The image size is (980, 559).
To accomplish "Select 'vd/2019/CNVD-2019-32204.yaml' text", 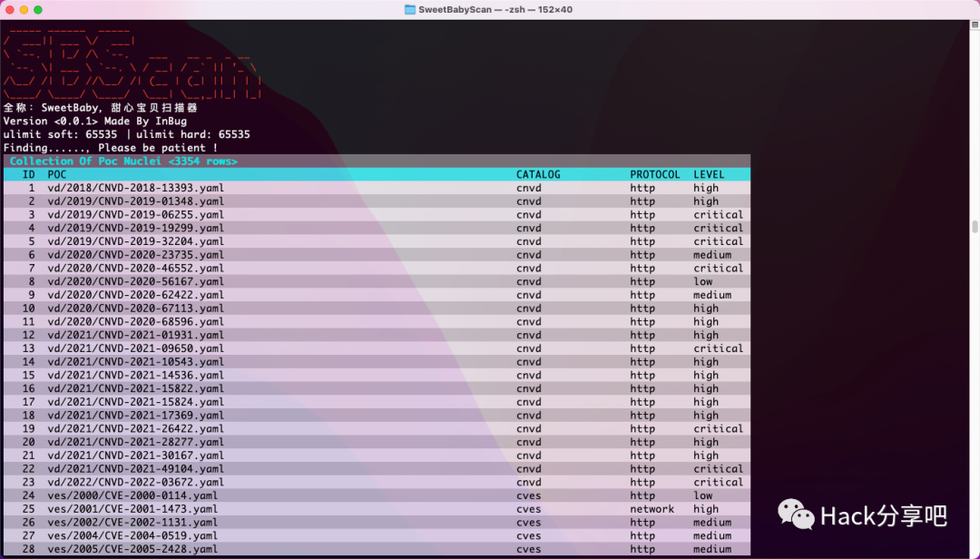I will pyautogui.click(x=135, y=241).
